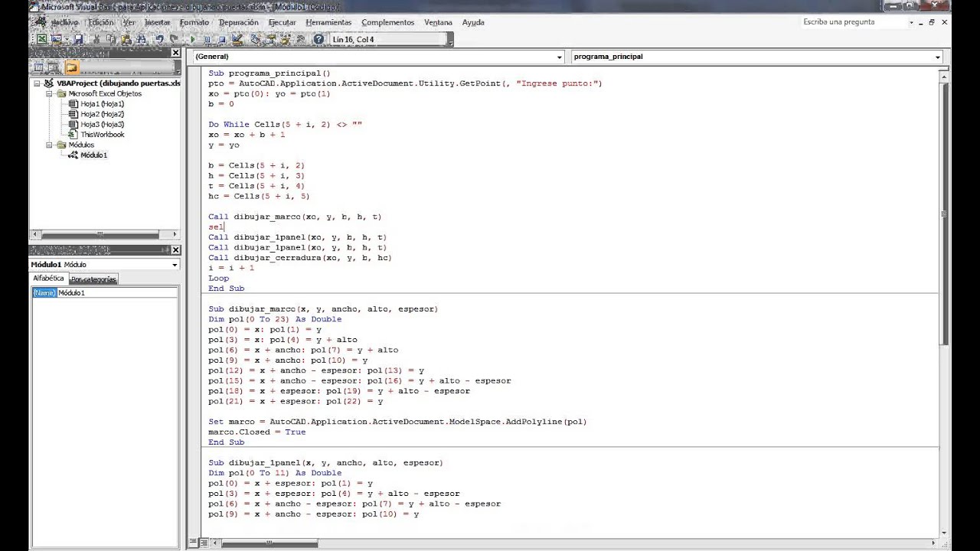Open the Insert object dropdown arrow
This screenshot has height=551, width=980.
(67, 39)
